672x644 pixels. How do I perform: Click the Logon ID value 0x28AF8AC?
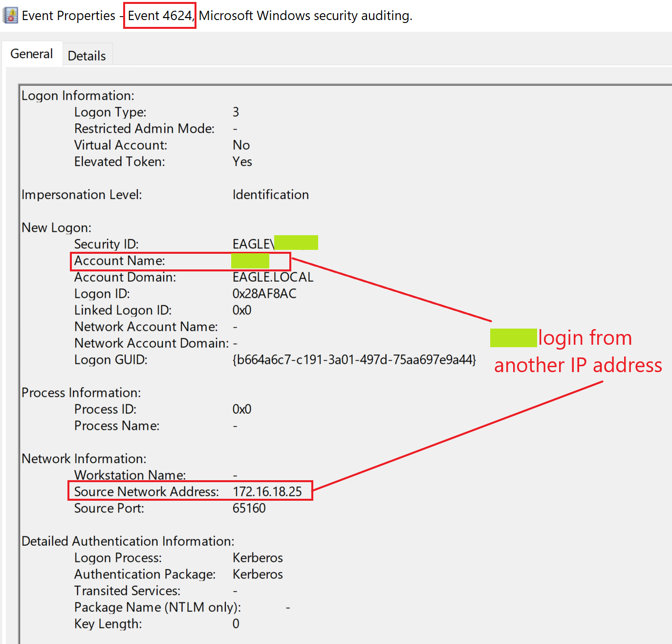(264, 293)
